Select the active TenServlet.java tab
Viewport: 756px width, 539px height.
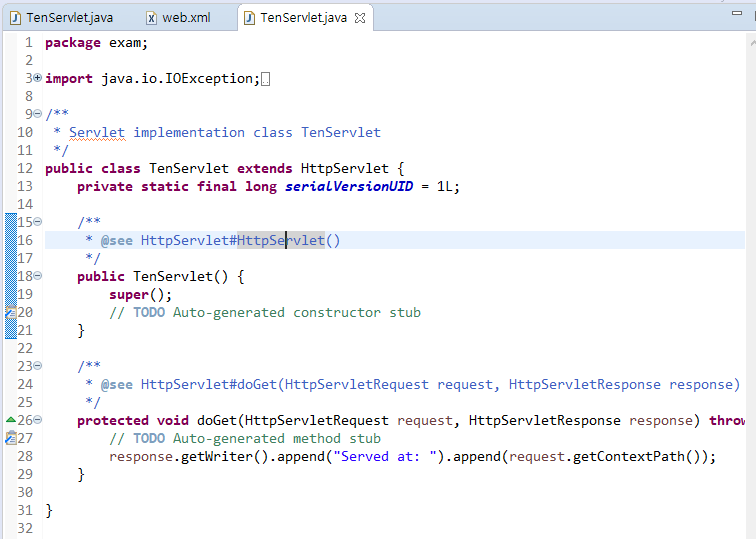(x=303, y=18)
